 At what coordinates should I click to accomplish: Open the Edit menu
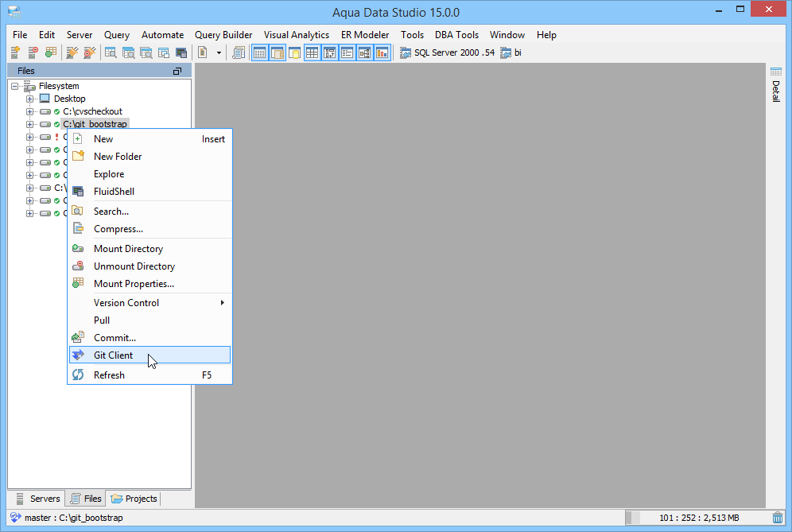coord(46,35)
